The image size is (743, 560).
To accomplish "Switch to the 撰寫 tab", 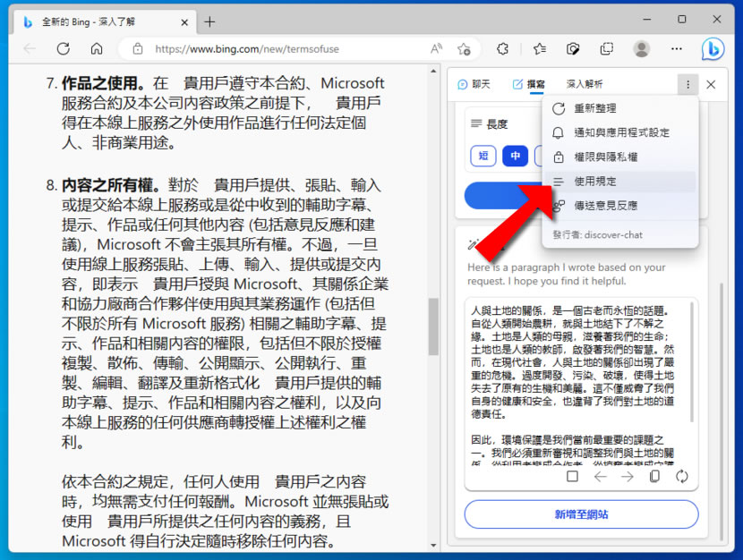I will coord(529,84).
